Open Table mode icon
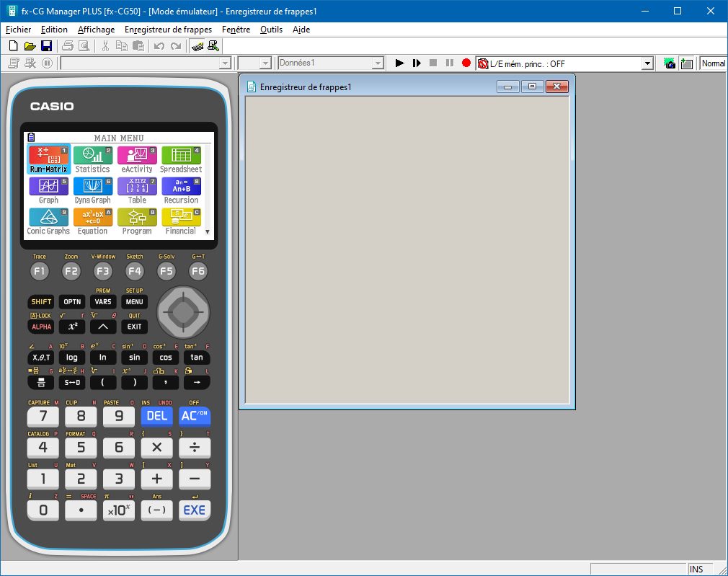This screenshot has width=728, height=576. (x=137, y=190)
